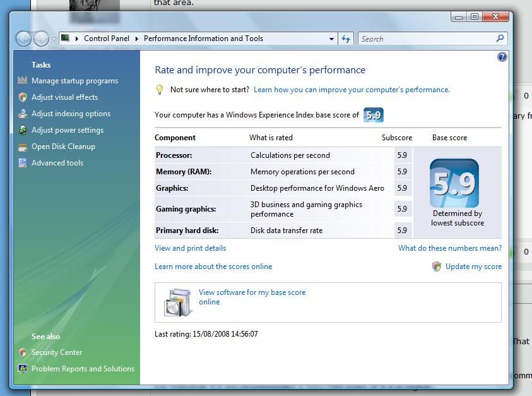Click the small 5.9 base score badge
This screenshot has width=532, height=396.
click(373, 115)
